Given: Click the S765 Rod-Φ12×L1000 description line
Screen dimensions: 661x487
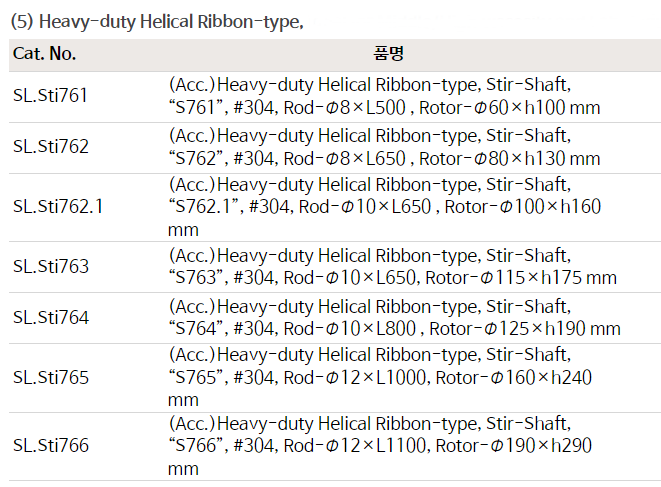Looking at the screenshot, I should pos(381,378).
